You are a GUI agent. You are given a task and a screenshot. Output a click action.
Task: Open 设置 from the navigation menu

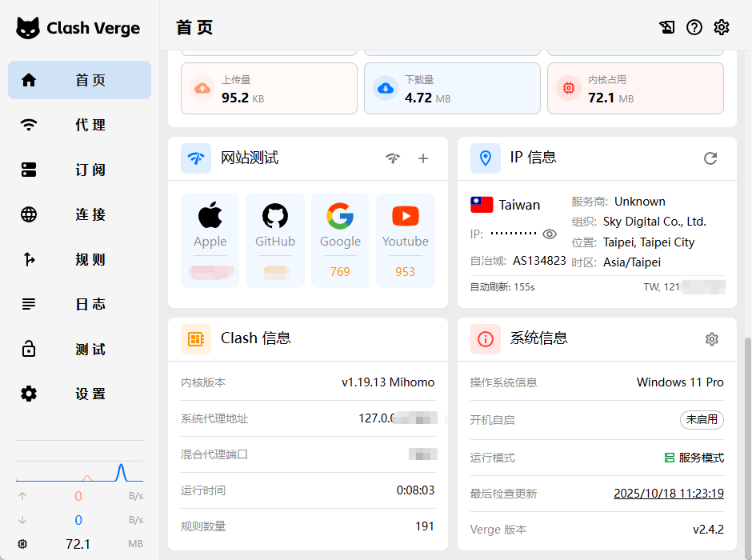(79, 394)
